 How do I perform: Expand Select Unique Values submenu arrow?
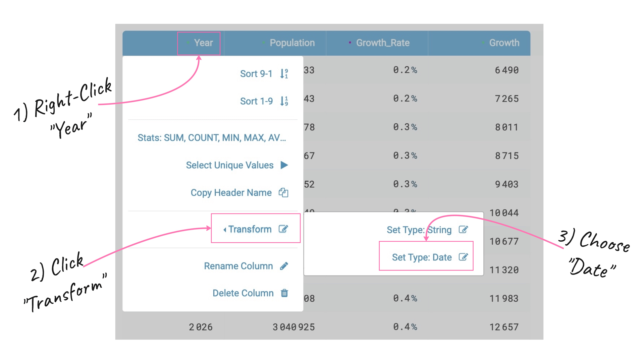[284, 165]
